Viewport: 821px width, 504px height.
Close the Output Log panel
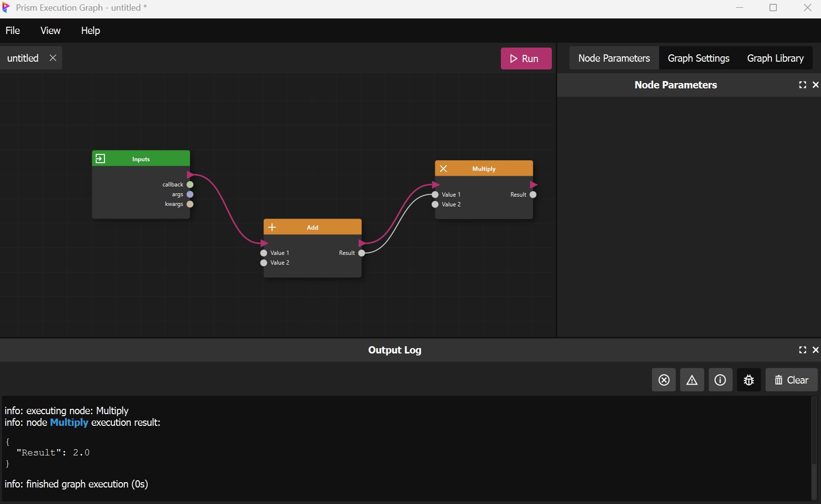816,350
